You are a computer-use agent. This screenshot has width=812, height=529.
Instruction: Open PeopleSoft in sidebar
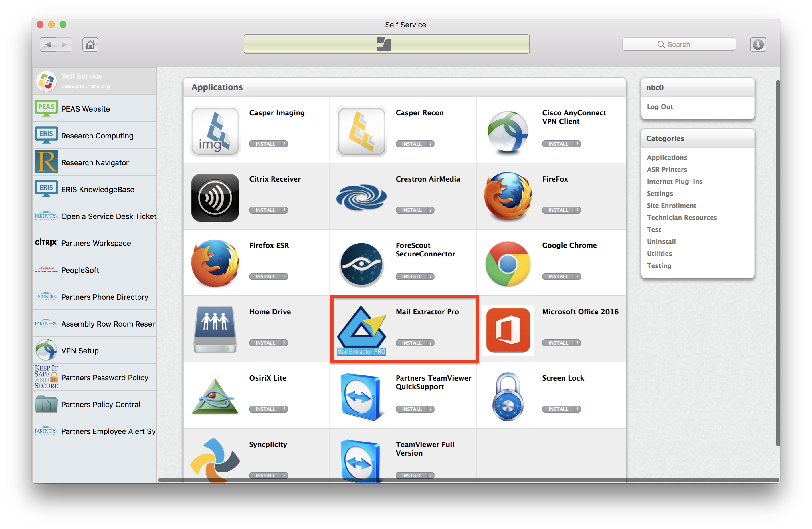point(94,270)
